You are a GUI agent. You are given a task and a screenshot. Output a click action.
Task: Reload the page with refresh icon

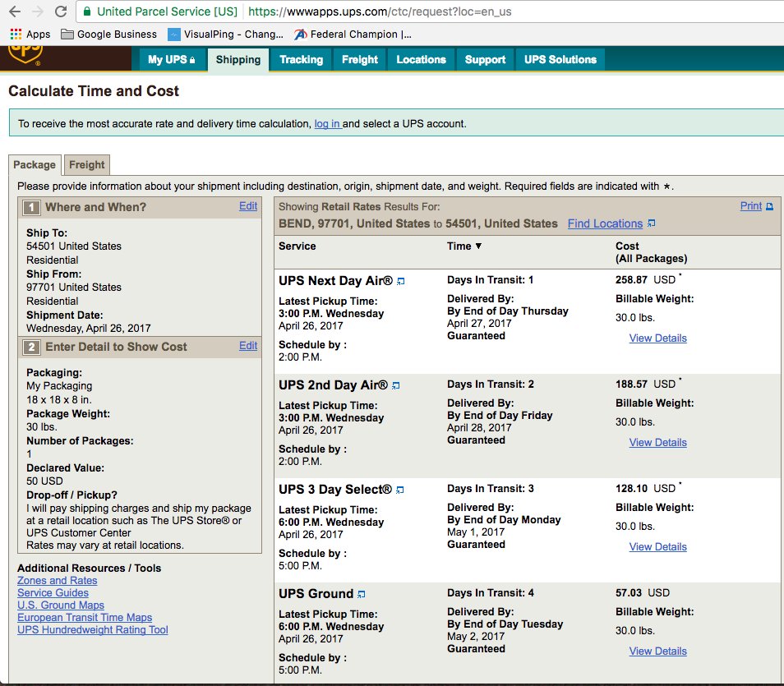(61, 12)
